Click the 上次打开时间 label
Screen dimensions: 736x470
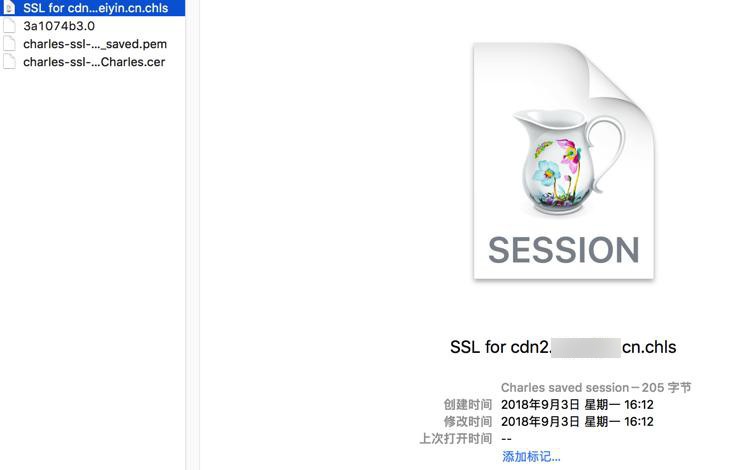coord(456,439)
